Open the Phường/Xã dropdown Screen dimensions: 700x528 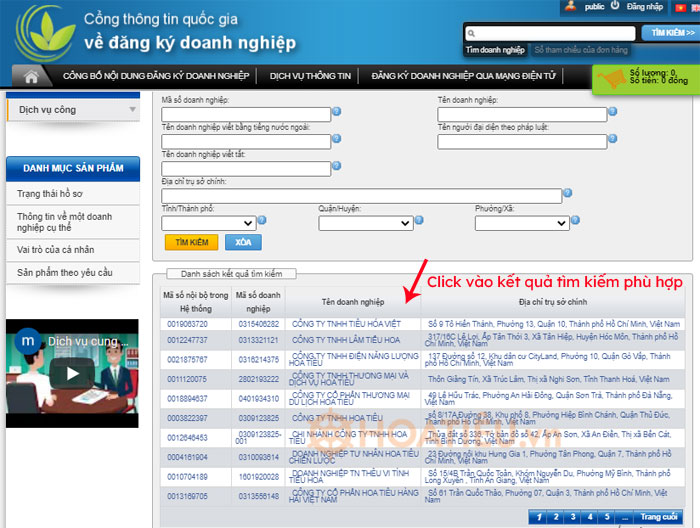coord(521,222)
